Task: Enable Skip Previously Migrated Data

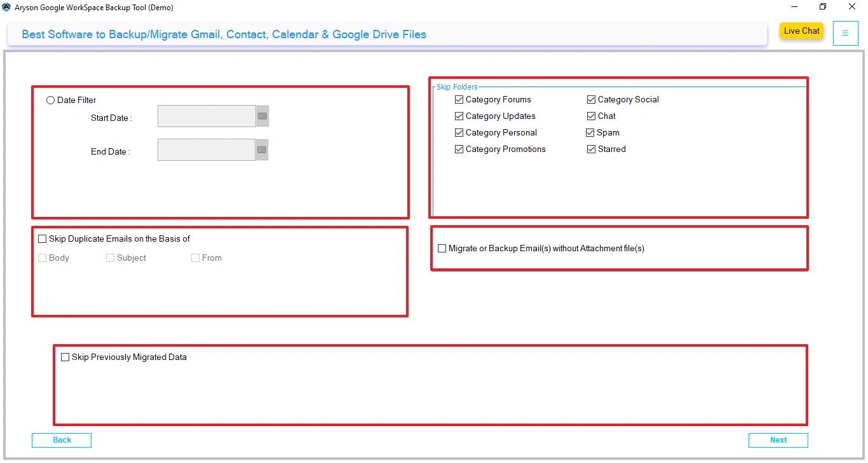Action: (x=65, y=357)
